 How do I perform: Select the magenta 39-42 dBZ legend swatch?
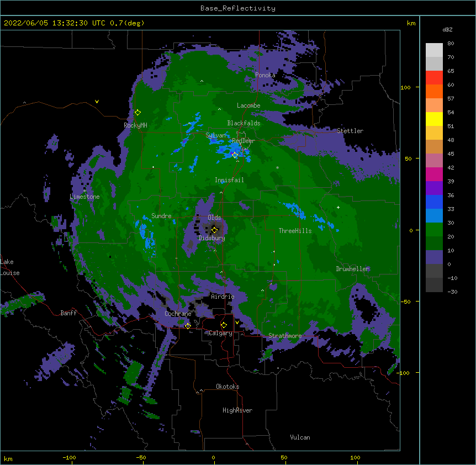tap(434, 174)
